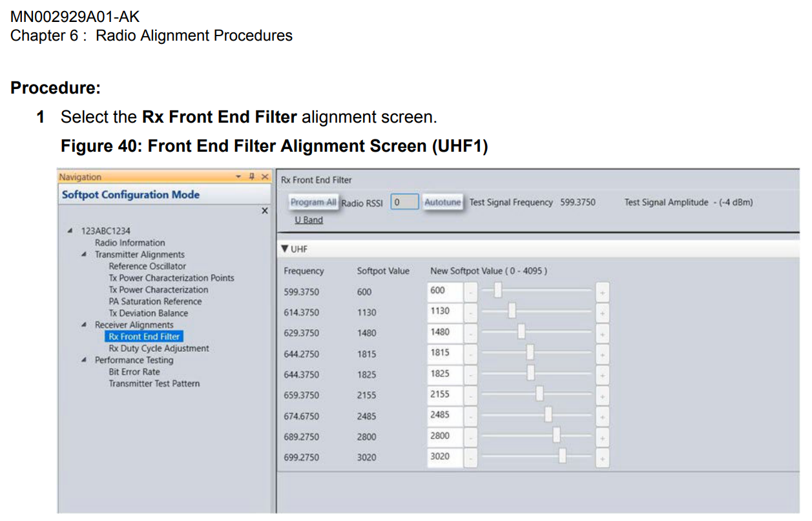This screenshot has width=812, height=521.
Task: Decrease softpot for 674.6750 with minus
Action: pyautogui.click(x=471, y=416)
